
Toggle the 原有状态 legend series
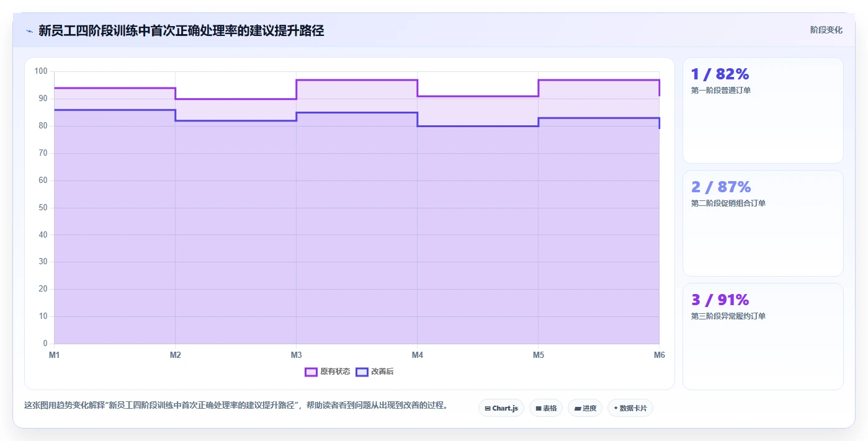click(x=328, y=372)
